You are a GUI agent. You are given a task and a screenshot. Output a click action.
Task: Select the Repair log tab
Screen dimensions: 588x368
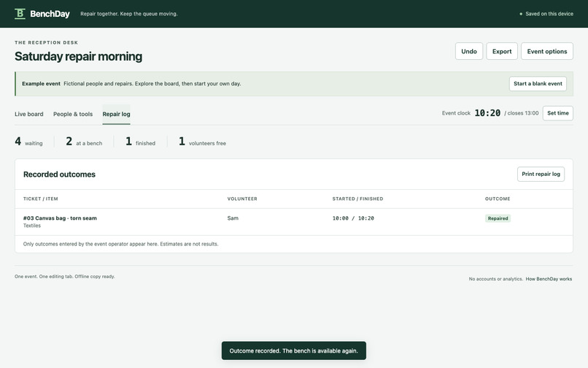click(x=116, y=114)
